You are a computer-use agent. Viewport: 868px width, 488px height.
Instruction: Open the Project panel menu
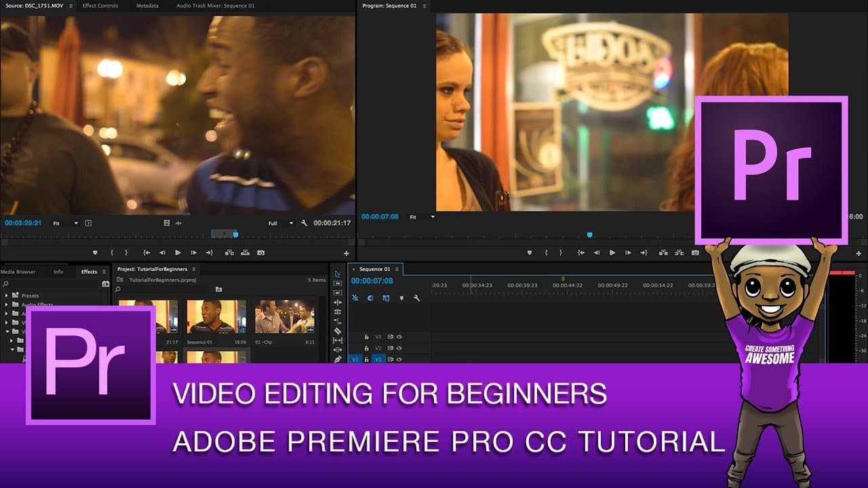click(195, 269)
